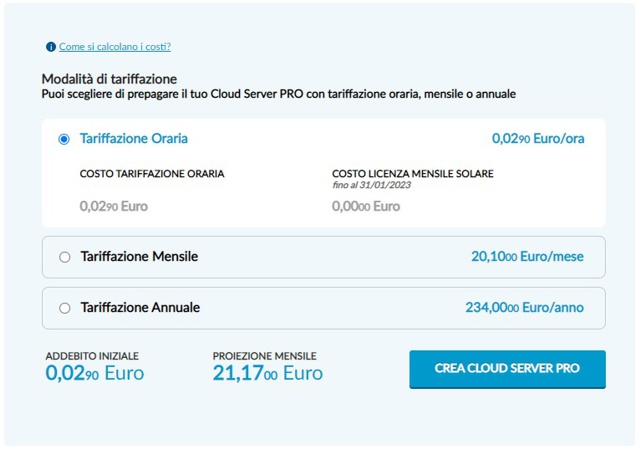
Task: Click the 0,0290 Euro value under hourly cost
Action: click(x=113, y=207)
